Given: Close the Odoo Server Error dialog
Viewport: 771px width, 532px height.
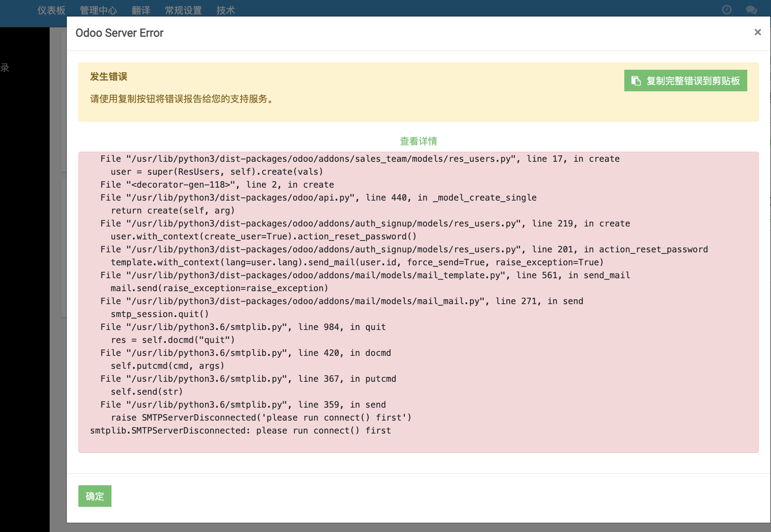Looking at the screenshot, I should 757,32.
